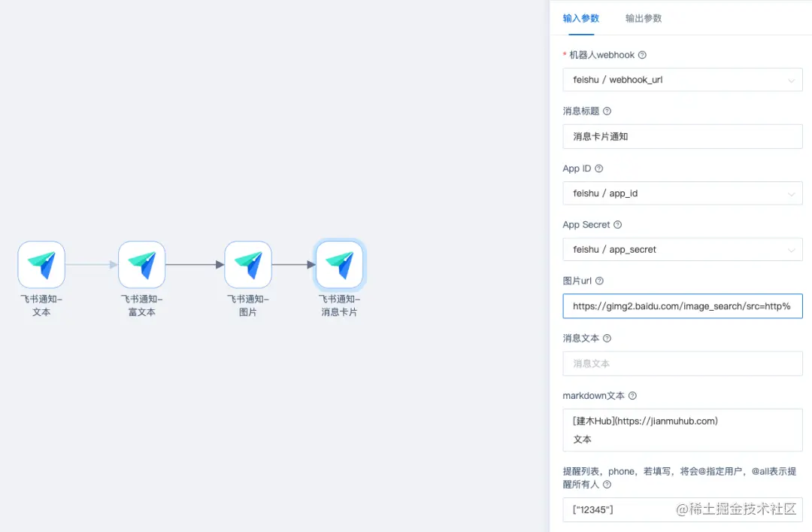
Task: Show help icon next to 消息文本
Action: (607, 338)
